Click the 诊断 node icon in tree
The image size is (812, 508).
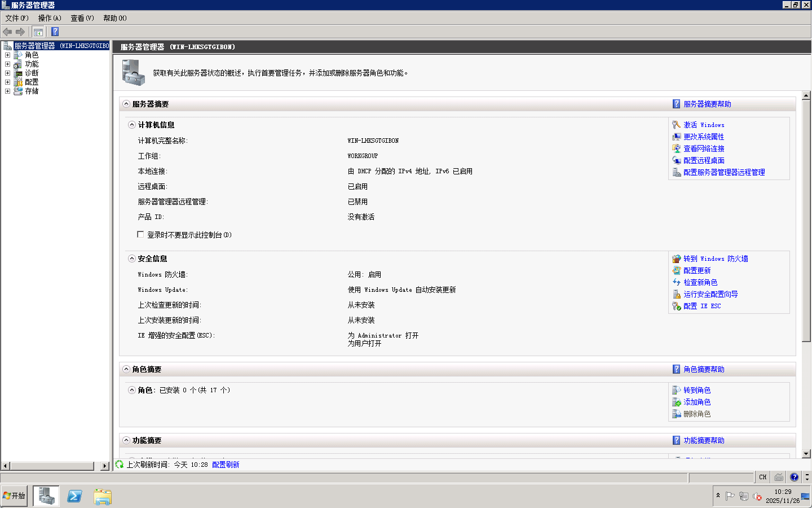(18, 73)
